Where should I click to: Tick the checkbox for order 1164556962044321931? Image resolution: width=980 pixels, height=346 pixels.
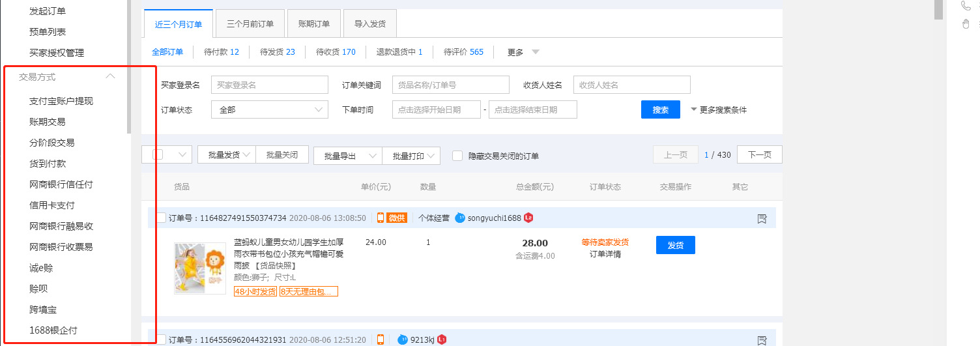(160, 339)
